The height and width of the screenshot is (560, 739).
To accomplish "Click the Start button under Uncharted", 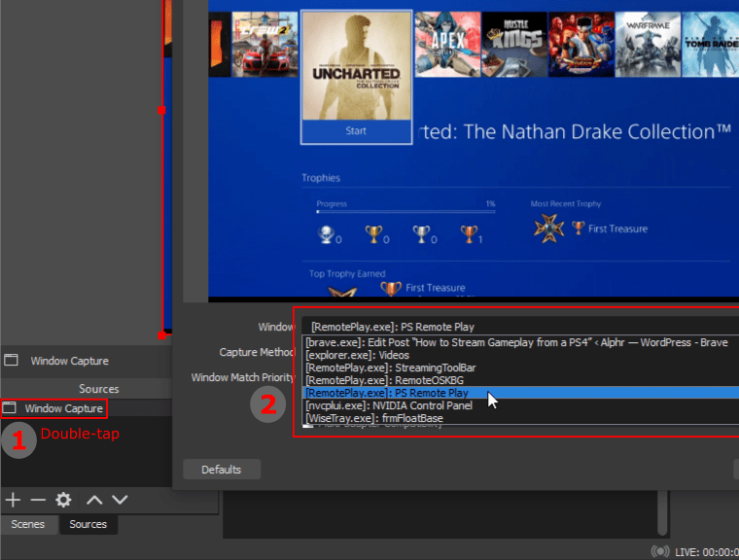I will (x=356, y=131).
